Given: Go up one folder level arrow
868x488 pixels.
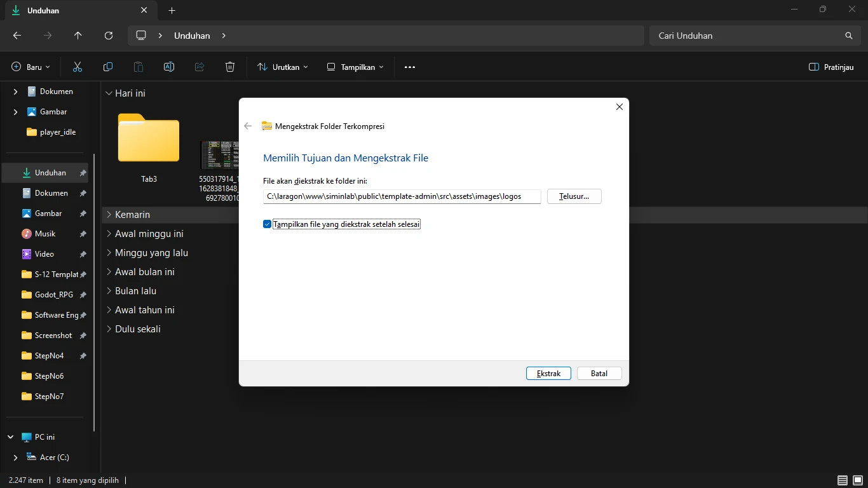Looking at the screenshot, I should [x=78, y=36].
